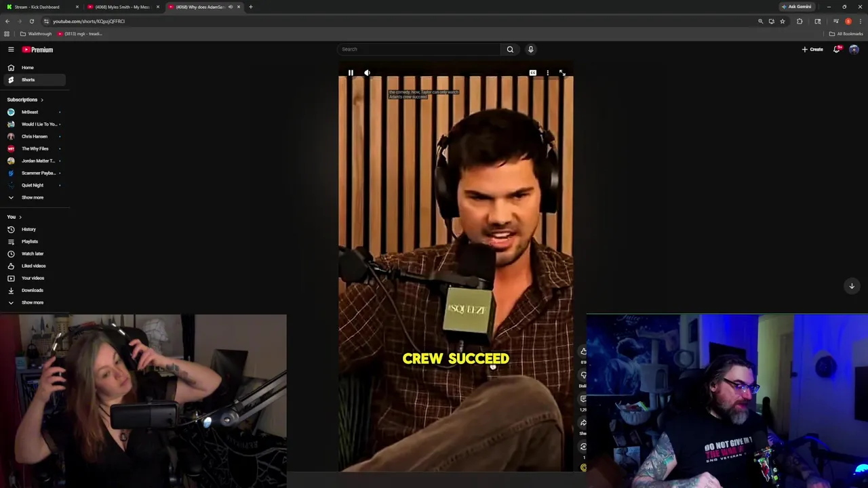Open the Chris Hansen subscription channel
The image size is (868, 488).
pos(33,136)
